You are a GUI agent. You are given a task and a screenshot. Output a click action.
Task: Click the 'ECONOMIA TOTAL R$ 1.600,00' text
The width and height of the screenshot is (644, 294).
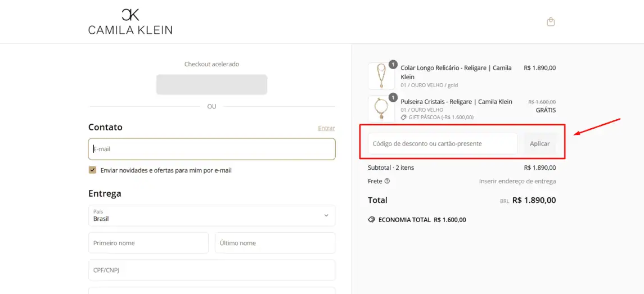[422, 220]
